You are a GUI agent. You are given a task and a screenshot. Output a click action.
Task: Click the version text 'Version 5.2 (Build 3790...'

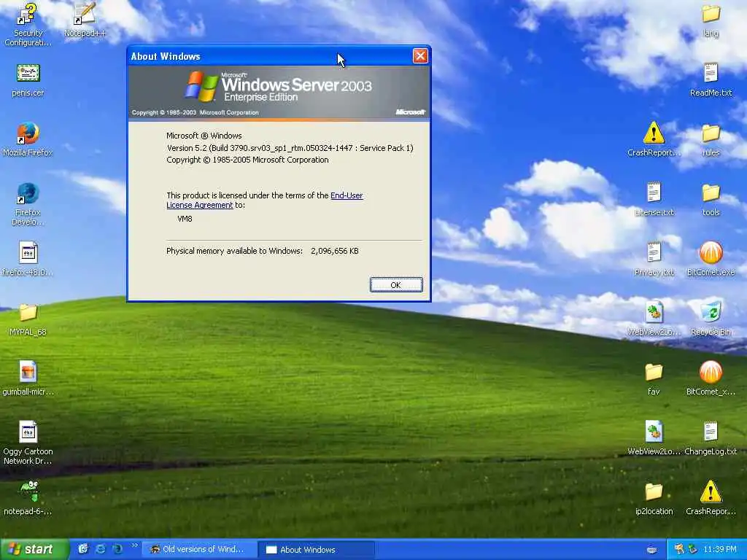(x=290, y=148)
